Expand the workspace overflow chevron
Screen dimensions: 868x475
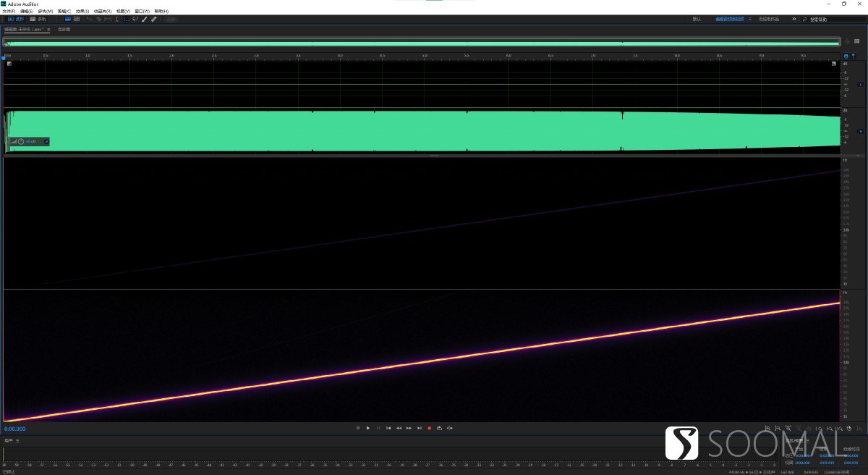[x=794, y=19]
